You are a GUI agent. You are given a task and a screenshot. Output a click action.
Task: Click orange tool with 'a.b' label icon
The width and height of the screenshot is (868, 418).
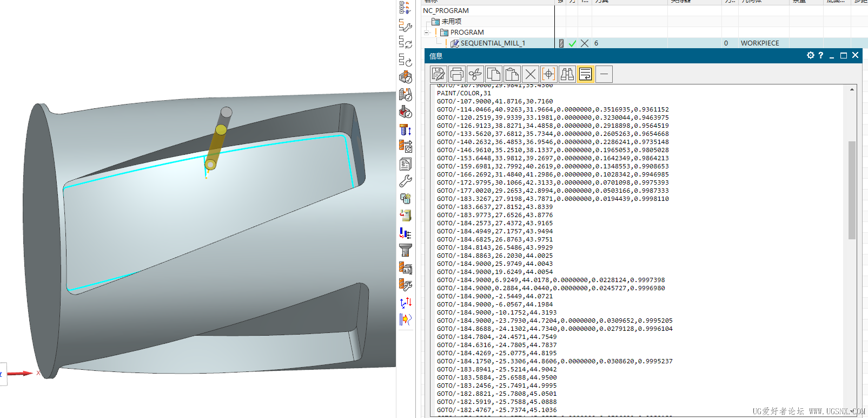coord(405,268)
